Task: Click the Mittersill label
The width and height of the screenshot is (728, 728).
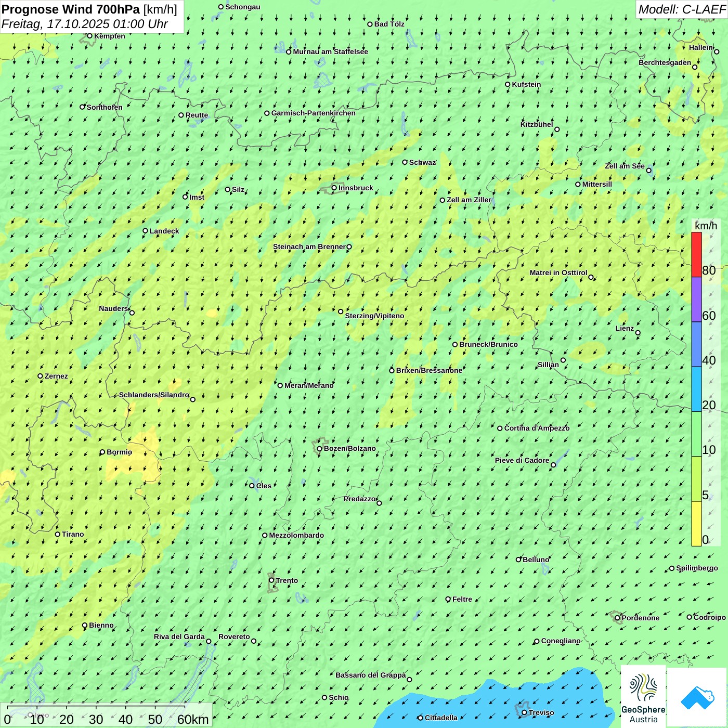Action: point(597,184)
